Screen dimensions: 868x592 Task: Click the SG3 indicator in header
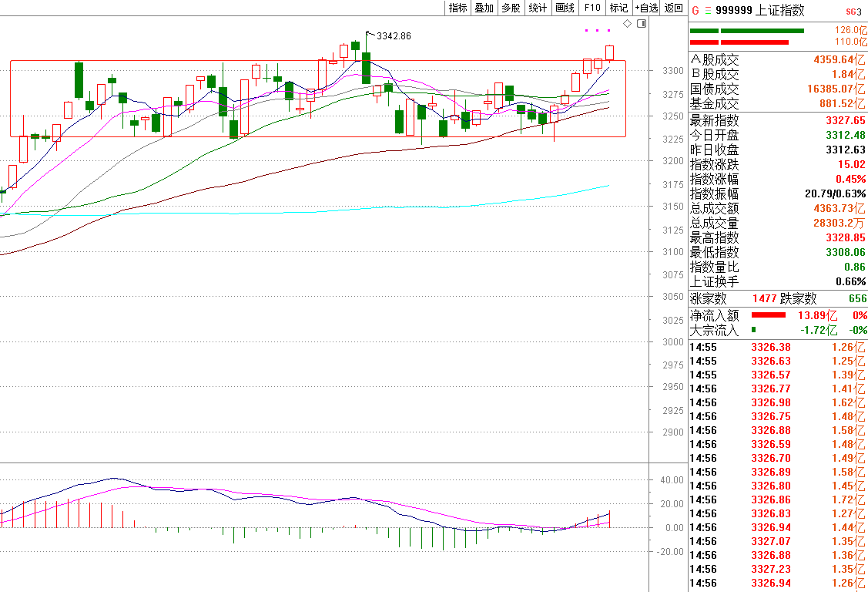pyautogui.click(x=853, y=12)
